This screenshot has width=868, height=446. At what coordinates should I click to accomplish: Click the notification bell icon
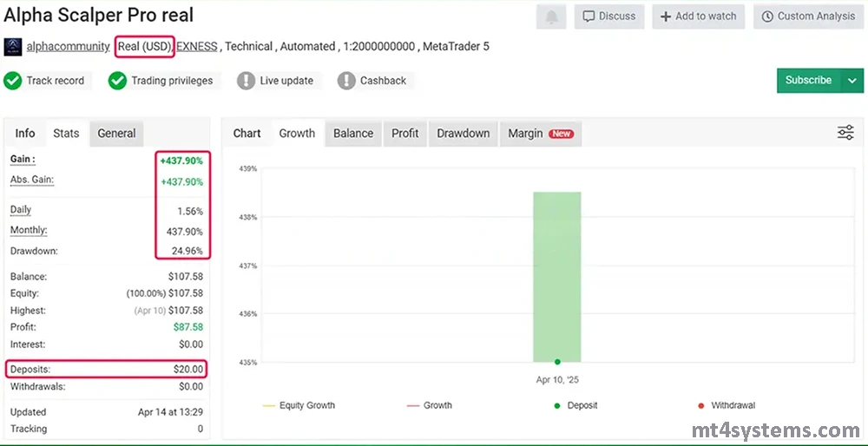[551, 16]
